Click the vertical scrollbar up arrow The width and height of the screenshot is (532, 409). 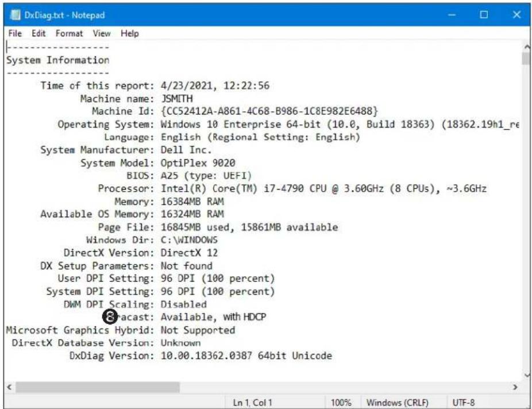pyautogui.click(x=526, y=47)
